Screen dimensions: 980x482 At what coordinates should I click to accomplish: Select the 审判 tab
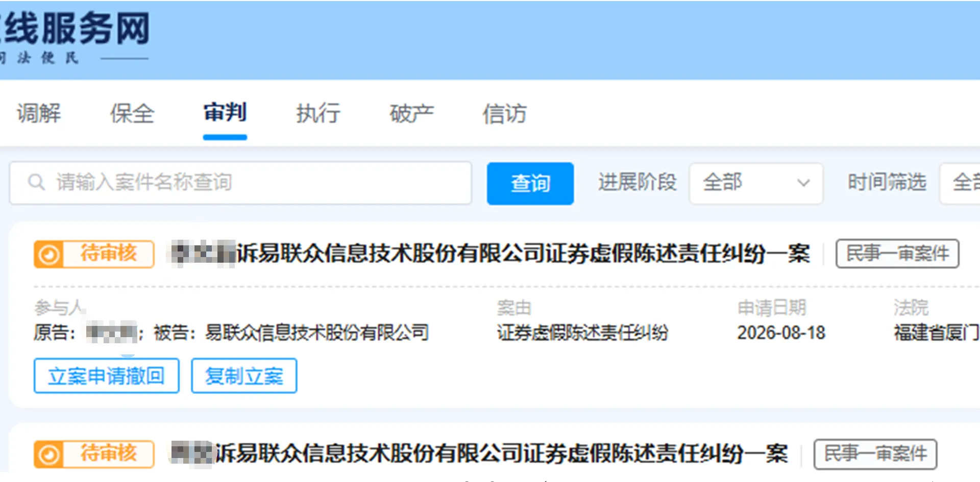click(225, 113)
